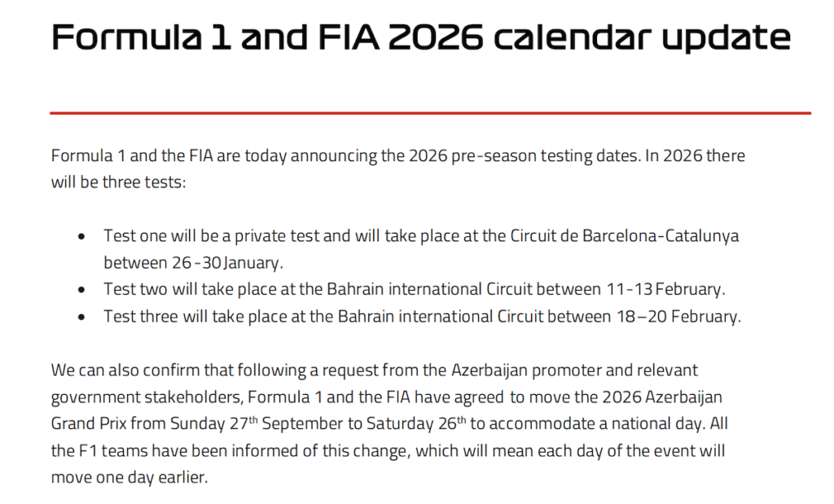834x504 pixels.
Task: Click 'move one day earlier.' closing line
Action: click(129, 477)
